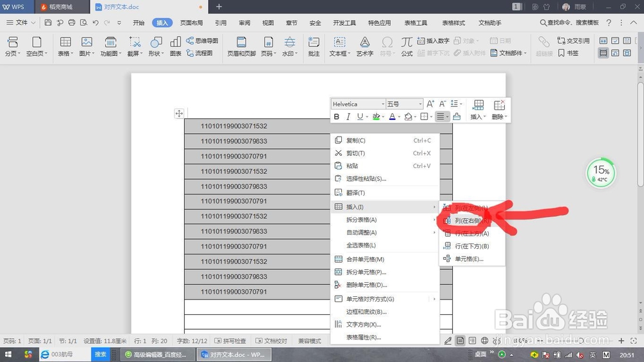This screenshot has height=362, width=644.
Task: Expand the 单元格对齐方式(G) submenu
Action: [385, 299]
